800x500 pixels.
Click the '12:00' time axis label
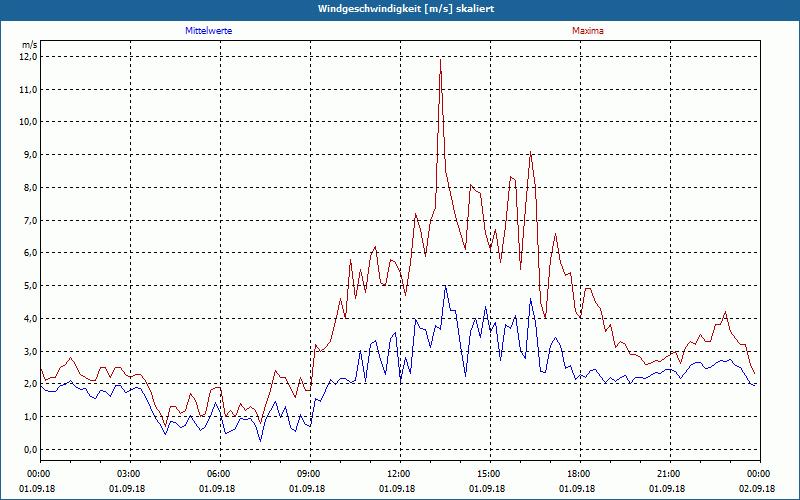[397, 474]
